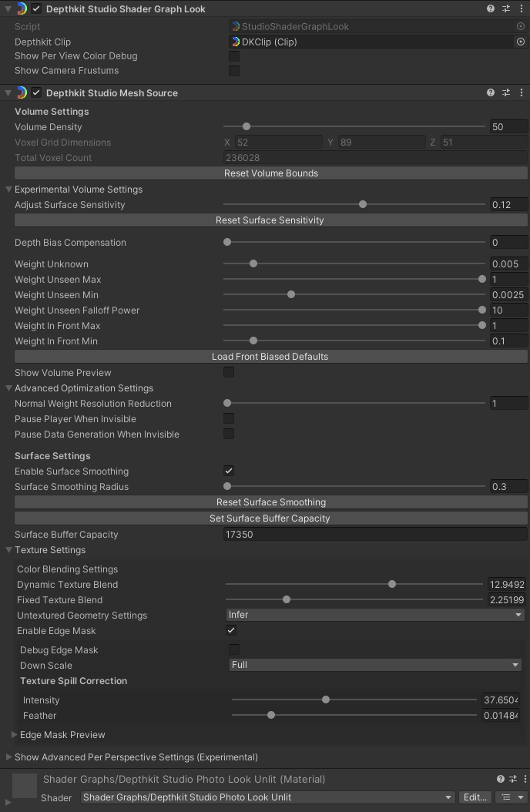Open presets for Depthkit Studio Mesh Source
Image resolution: width=530 pixels, height=812 pixels.
point(506,92)
